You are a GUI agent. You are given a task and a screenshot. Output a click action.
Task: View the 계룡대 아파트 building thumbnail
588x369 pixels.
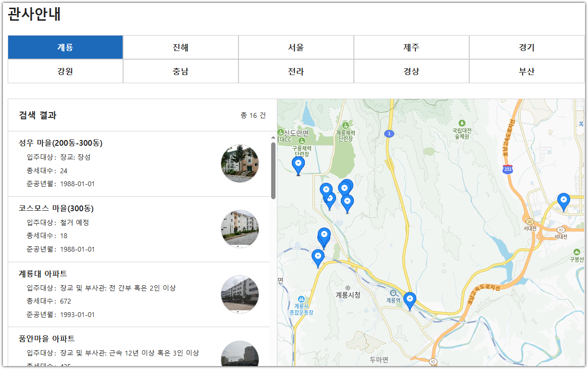(240, 294)
